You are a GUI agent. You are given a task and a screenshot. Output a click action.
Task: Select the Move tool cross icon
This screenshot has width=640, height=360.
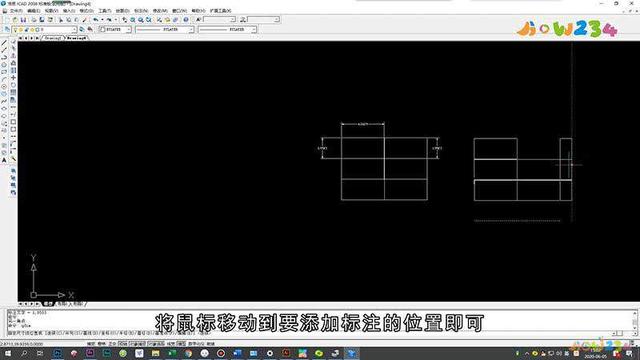pos(13,78)
